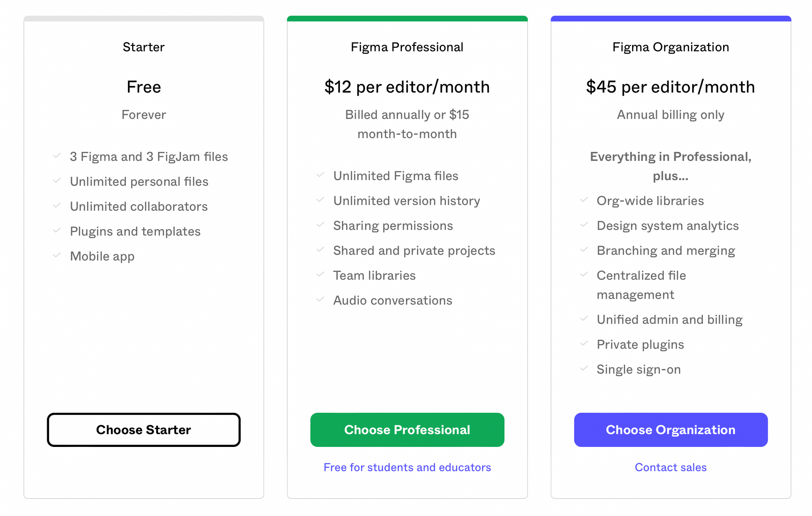Click checkmark beside Unlimited version history
This screenshot has height=516, width=812.
click(320, 200)
